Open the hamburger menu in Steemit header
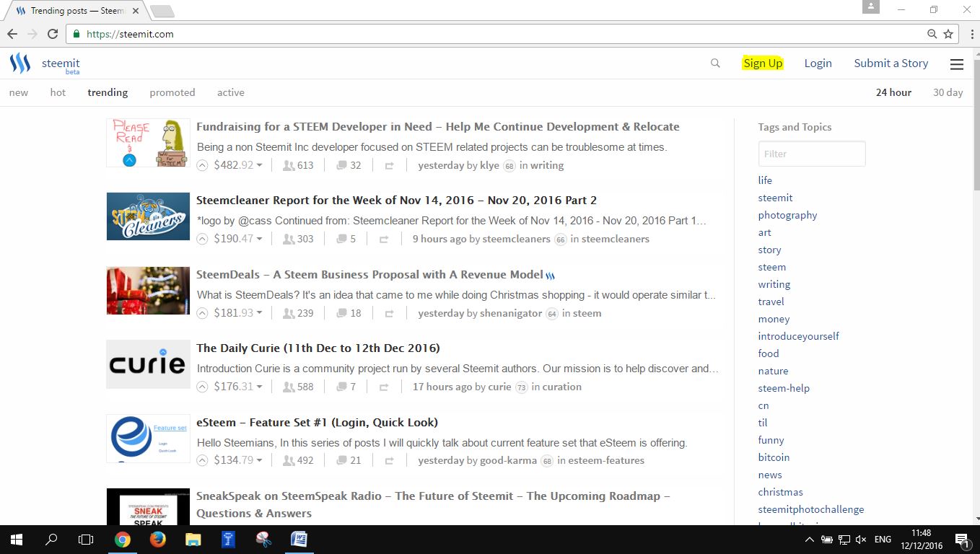 [957, 64]
